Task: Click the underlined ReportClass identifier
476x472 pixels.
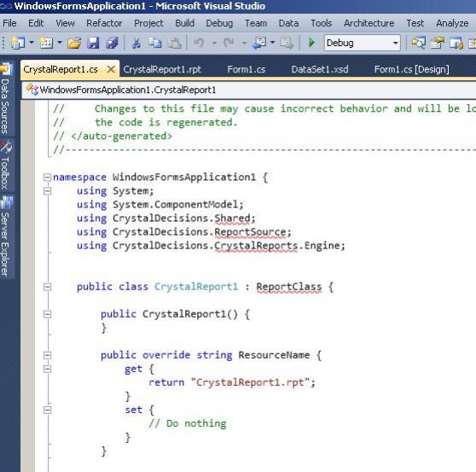Action: click(288, 287)
